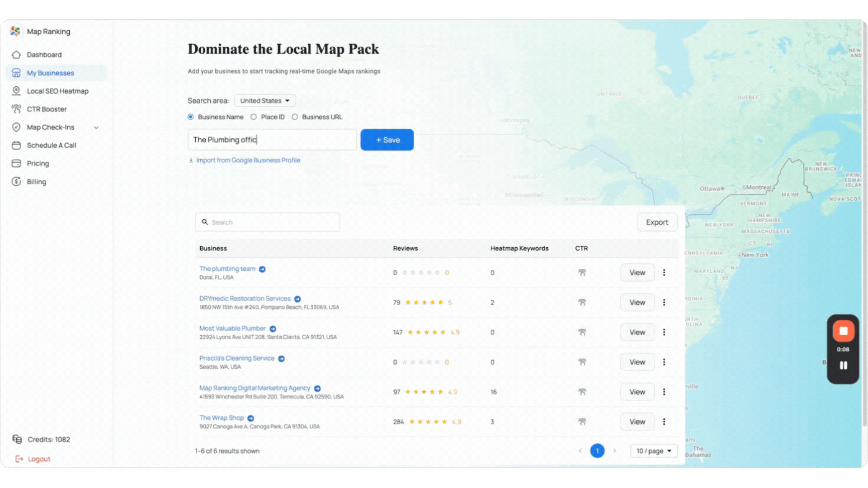This screenshot has height=488, width=868.
Task: Click the business name input field
Action: pyautogui.click(x=272, y=140)
